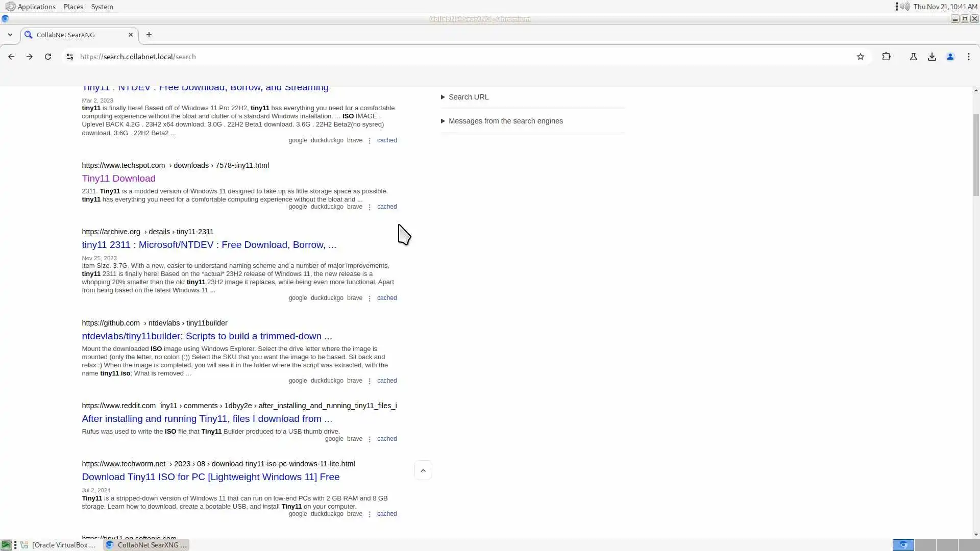
Task: Reload the current page
Action: 48,57
